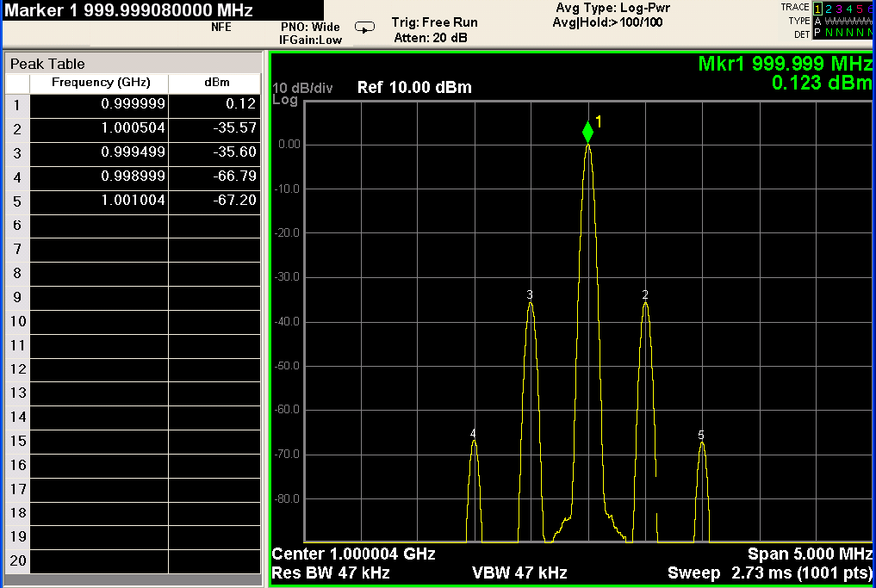Click the green diamond Marker 1 on trace

(x=587, y=132)
